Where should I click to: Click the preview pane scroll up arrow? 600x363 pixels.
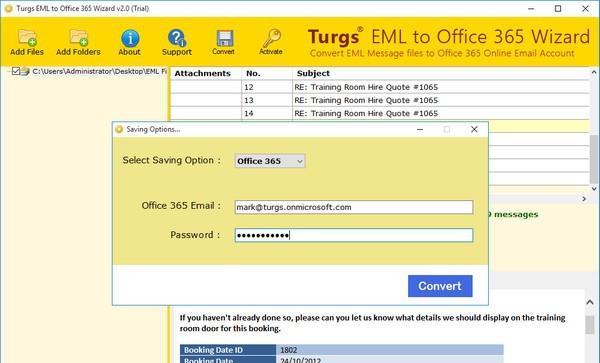tap(590, 302)
